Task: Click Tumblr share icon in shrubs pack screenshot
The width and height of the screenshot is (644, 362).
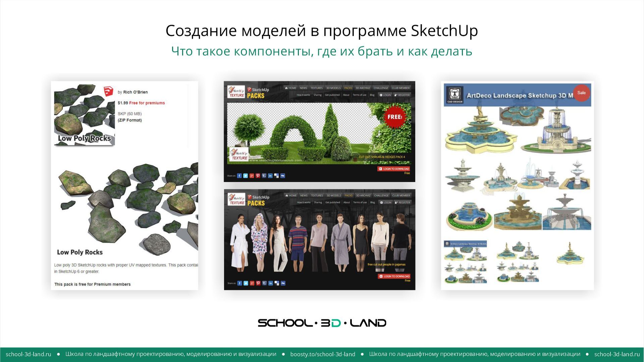Action: [264, 176]
